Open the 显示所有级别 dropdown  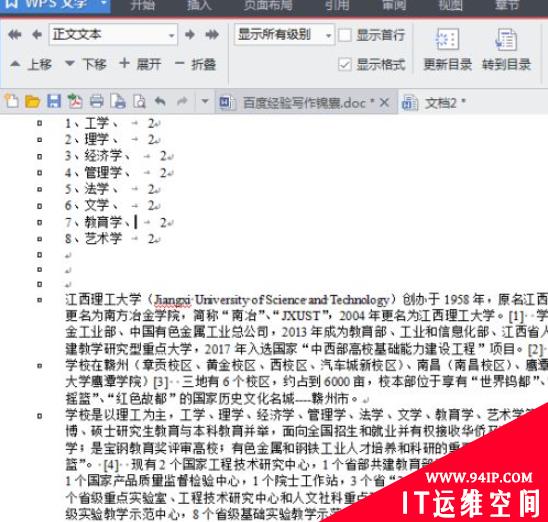click(284, 35)
